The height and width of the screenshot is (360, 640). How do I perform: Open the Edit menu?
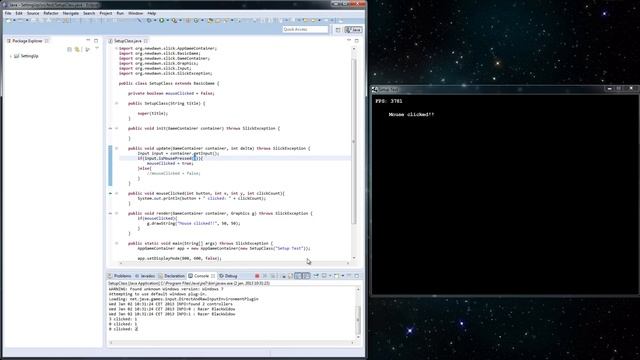[19, 13]
